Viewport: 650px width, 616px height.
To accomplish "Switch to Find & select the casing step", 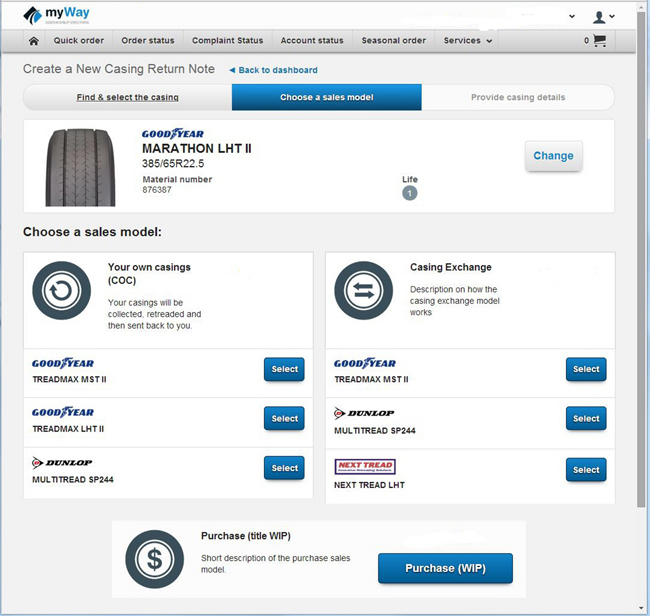I will (127, 97).
